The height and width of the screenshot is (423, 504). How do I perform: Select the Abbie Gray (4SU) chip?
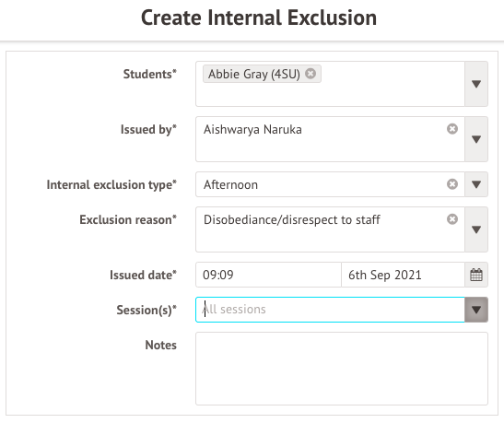[x=254, y=74]
